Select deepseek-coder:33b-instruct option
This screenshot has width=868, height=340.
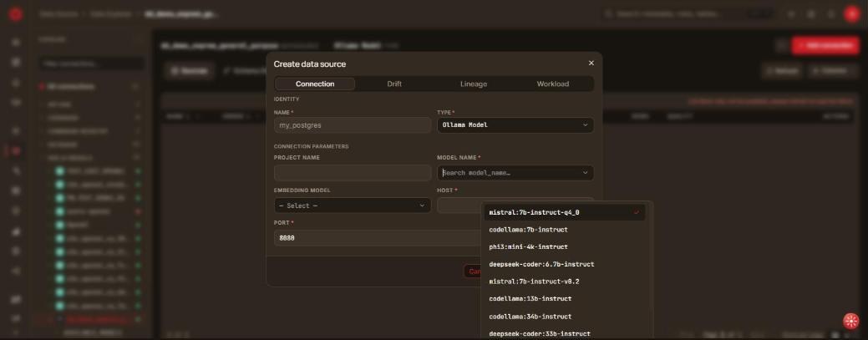565,334
